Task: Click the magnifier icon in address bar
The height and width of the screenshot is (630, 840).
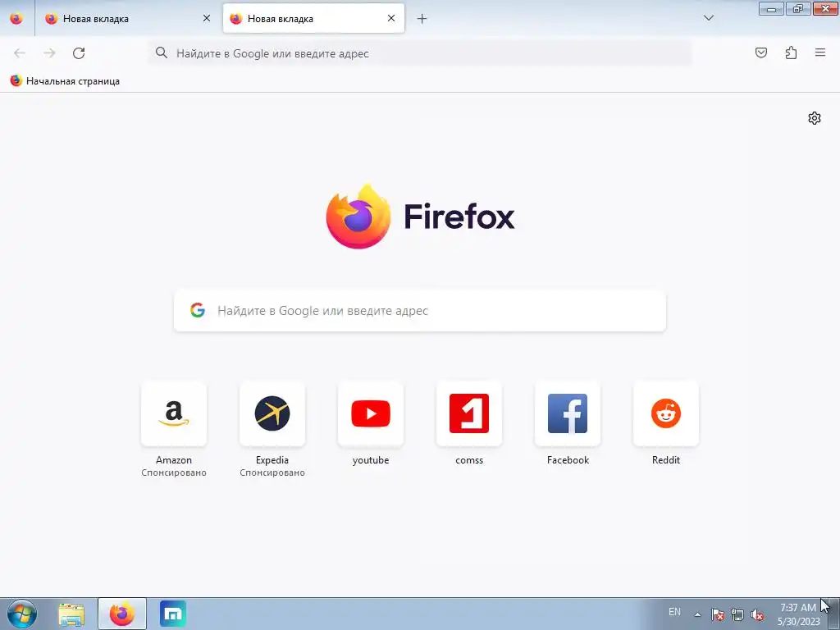Action: tap(162, 52)
